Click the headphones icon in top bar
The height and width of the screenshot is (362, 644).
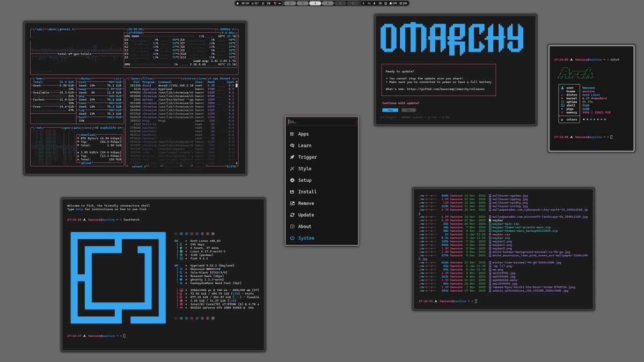tap(369, 3)
